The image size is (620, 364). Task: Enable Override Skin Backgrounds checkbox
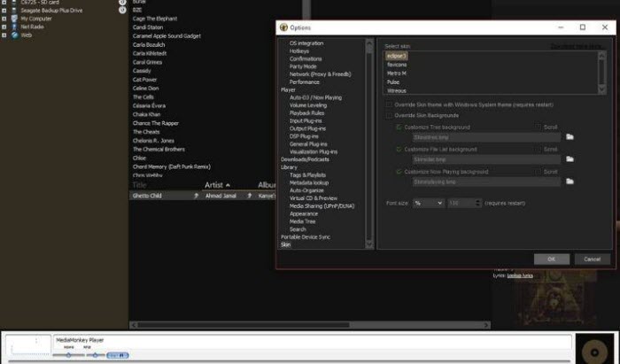389,115
